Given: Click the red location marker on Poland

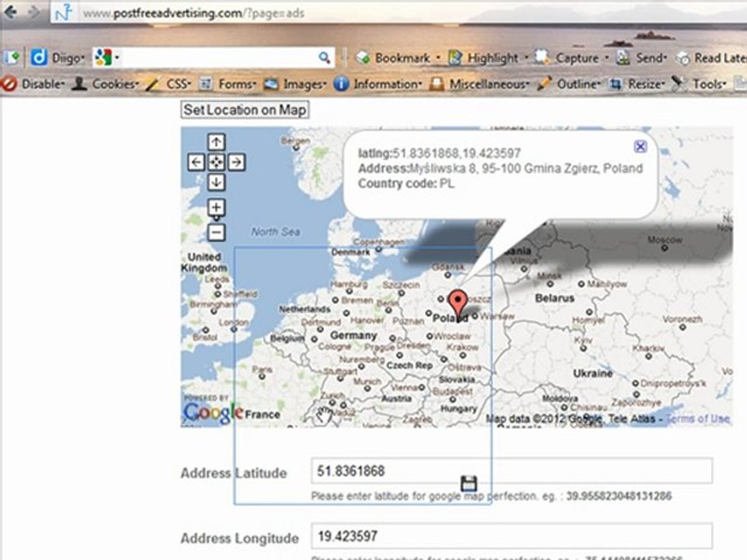Looking at the screenshot, I should (x=458, y=305).
